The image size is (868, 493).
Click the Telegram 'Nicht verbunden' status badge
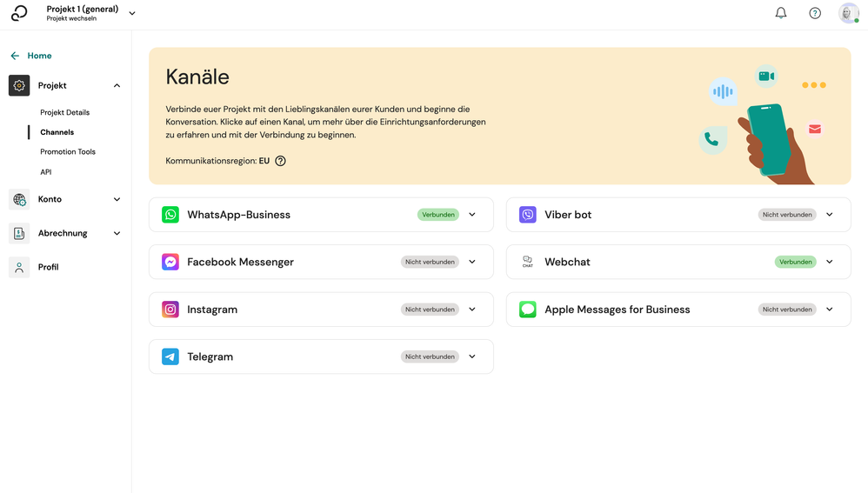point(430,356)
